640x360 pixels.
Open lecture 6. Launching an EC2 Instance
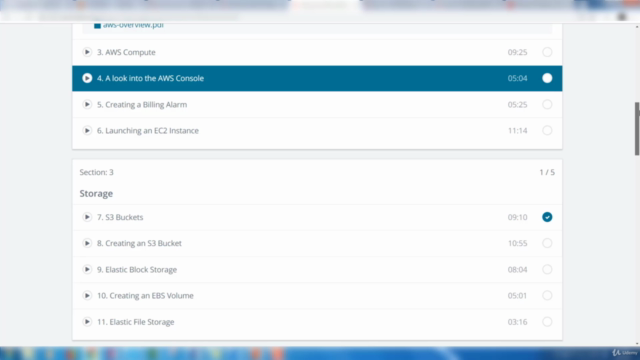tap(148, 131)
